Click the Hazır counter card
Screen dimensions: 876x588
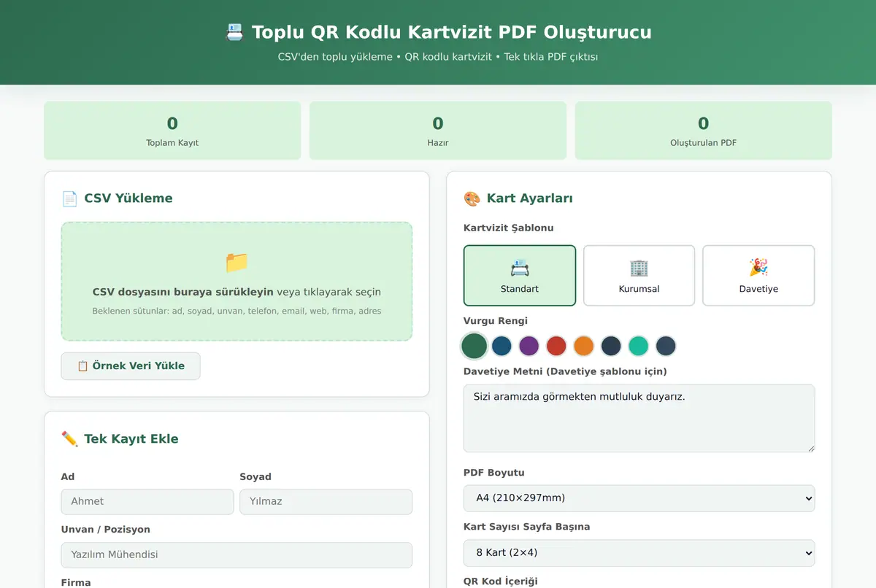438,131
